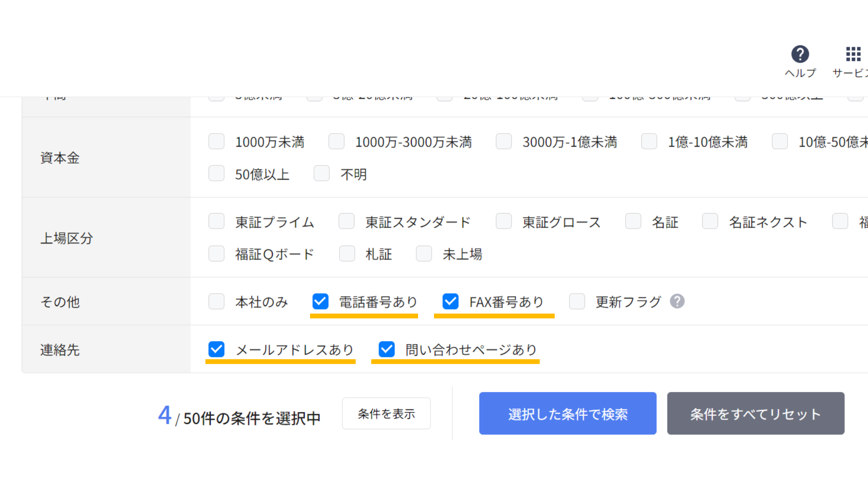
Task: Check the 名証 checkbox
Action: point(633,222)
